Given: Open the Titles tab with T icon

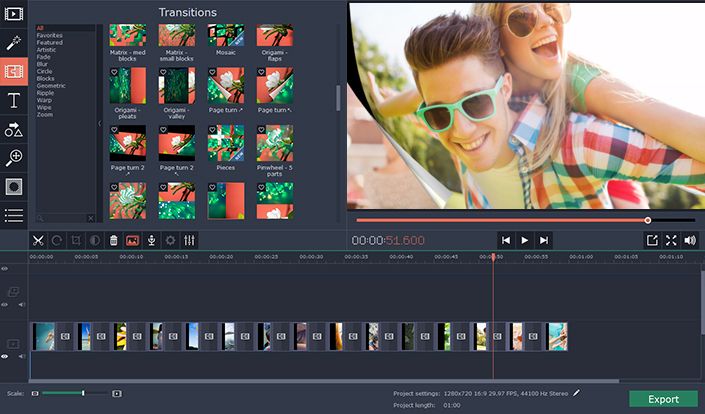Looking at the screenshot, I should [x=14, y=100].
